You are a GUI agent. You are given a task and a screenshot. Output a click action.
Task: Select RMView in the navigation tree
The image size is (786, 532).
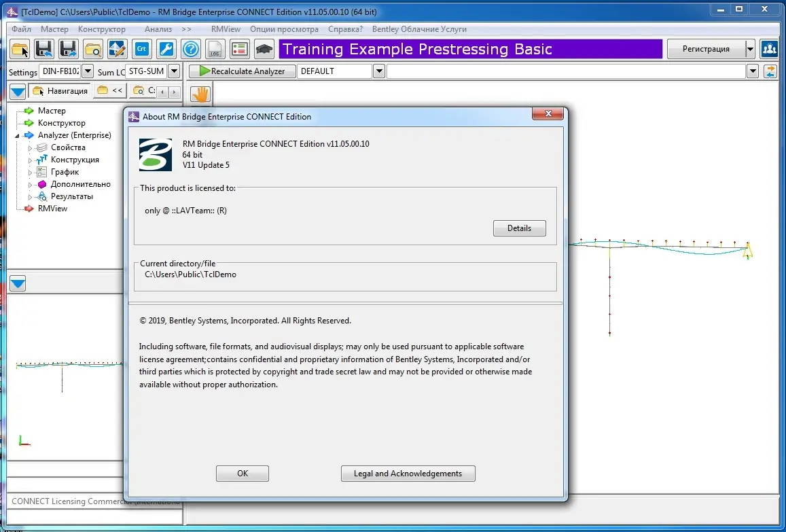tap(52, 209)
